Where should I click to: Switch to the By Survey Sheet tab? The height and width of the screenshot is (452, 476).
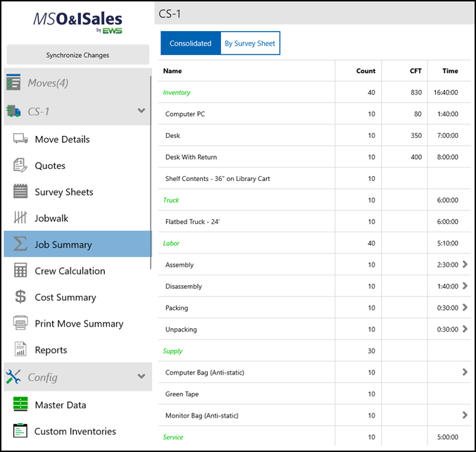(x=250, y=44)
